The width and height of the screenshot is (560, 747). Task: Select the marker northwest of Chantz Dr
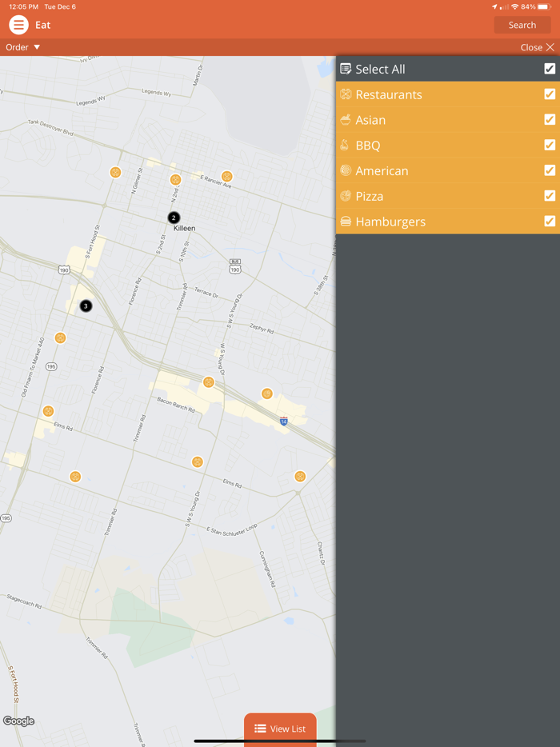(300, 476)
